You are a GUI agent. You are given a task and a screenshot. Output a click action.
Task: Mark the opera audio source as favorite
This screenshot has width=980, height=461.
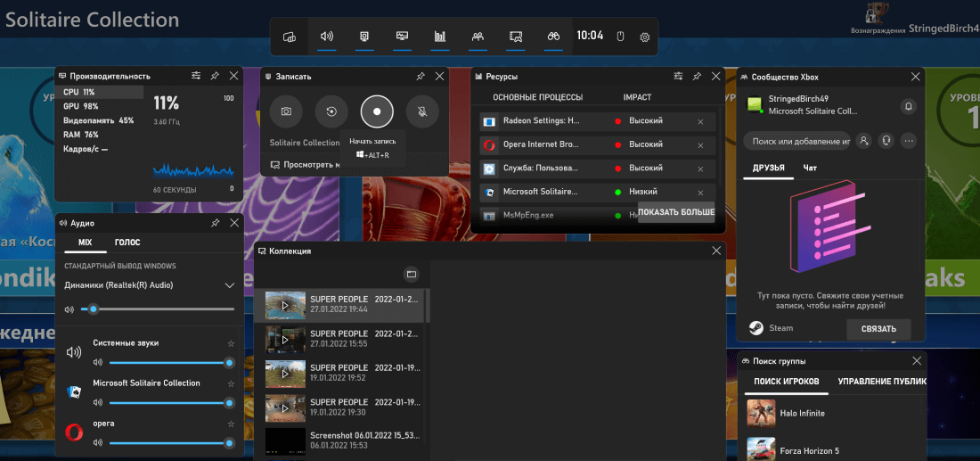point(231,424)
